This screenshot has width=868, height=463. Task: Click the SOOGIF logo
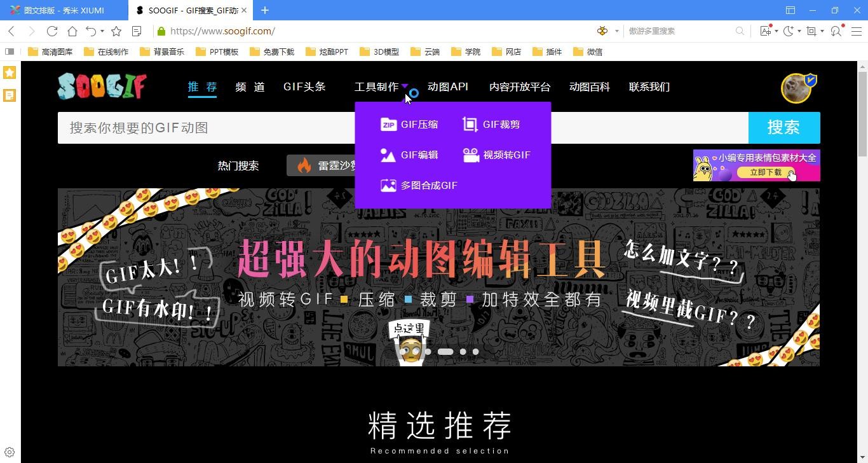pyautogui.click(x=102, y=86)
